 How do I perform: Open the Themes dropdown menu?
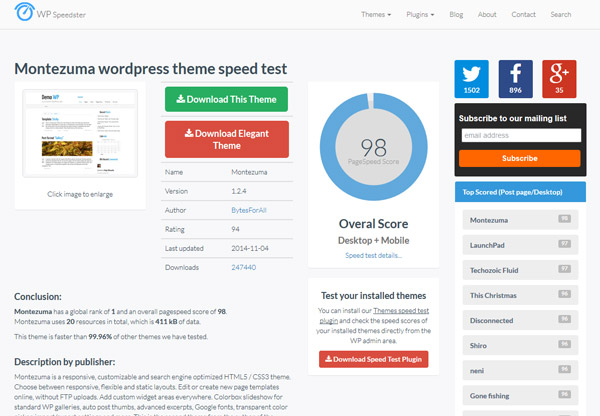coord(376,15)
